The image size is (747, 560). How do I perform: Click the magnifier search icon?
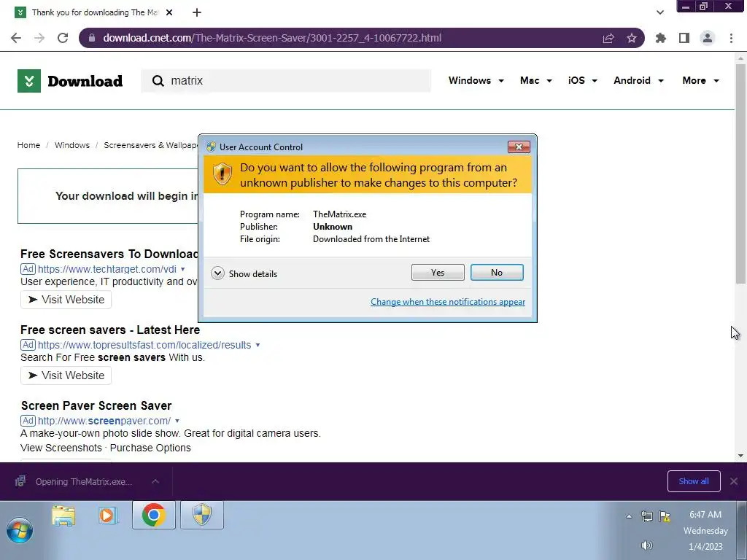click(x=158, y=81)
